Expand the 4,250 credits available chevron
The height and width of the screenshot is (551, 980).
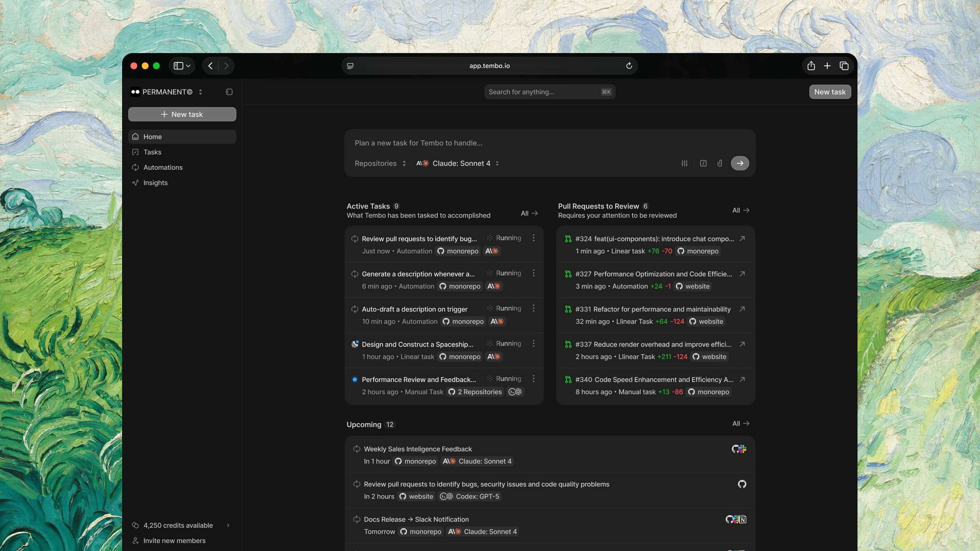pyautogui.click(x=228, y=525)
